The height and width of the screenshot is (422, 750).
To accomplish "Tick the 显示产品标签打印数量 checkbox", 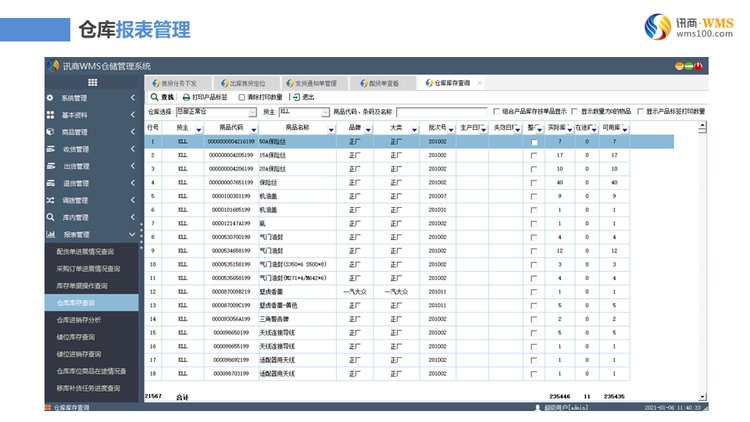I will click(640, 111).
